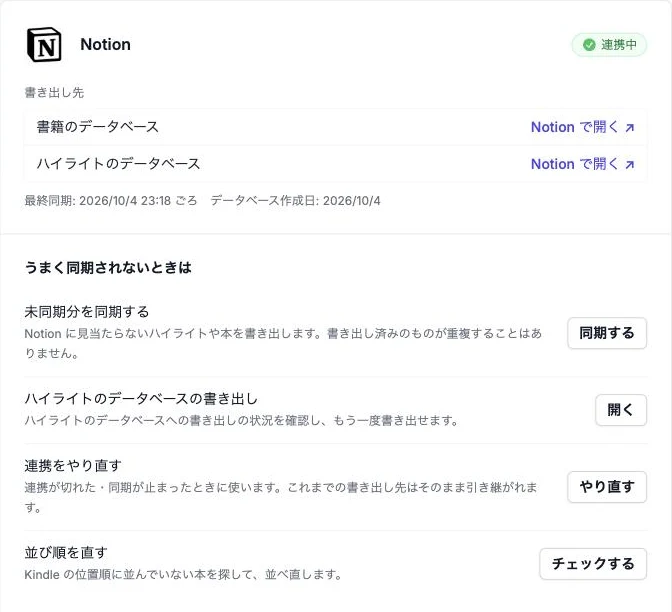Image resolution: width=672 pixels, height=612 pixels.
Task: Click the 連携をやり直す title
Action: pos(73,465)
